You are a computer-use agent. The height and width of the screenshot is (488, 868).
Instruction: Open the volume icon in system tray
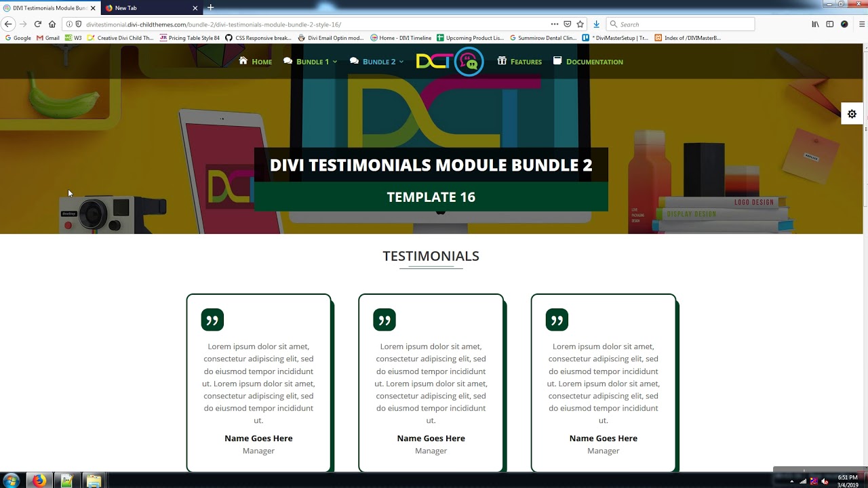pos(825,481)
